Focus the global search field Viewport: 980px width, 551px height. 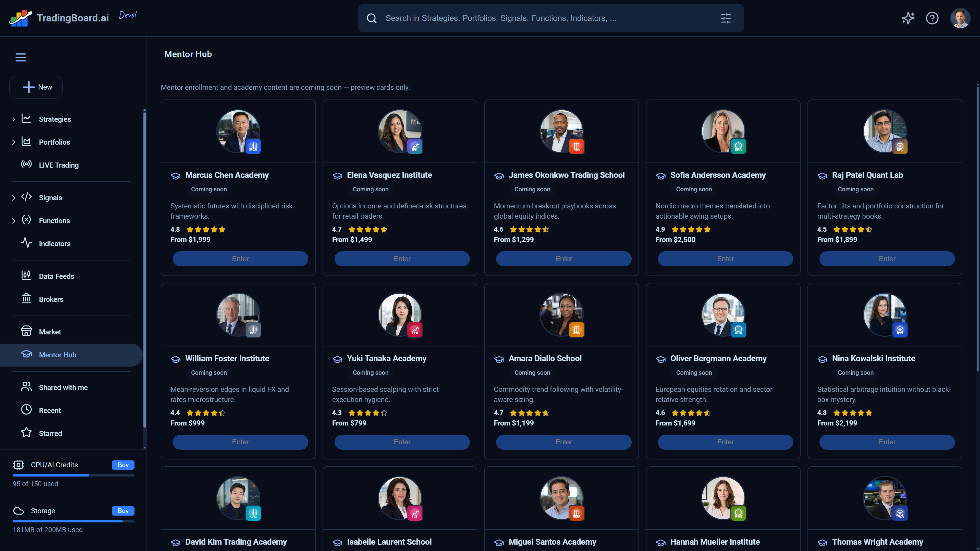(550, 18)
